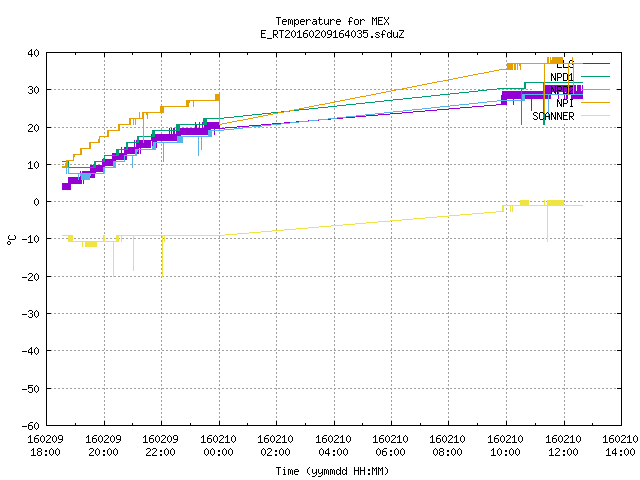This screenshot has width=640, height=480.
Task: Click the x-axis tick 160210 04:00
Action: click(x=333, y=446)
